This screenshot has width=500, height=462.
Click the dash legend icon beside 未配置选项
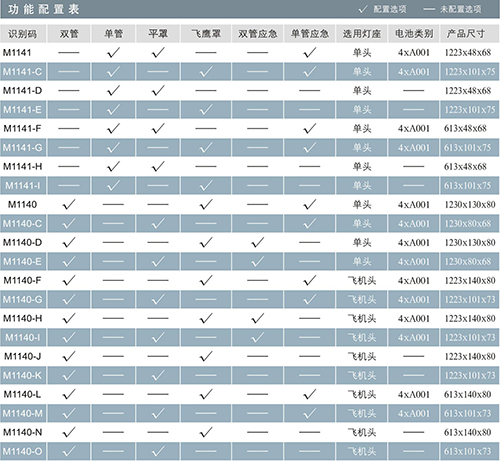429,9
